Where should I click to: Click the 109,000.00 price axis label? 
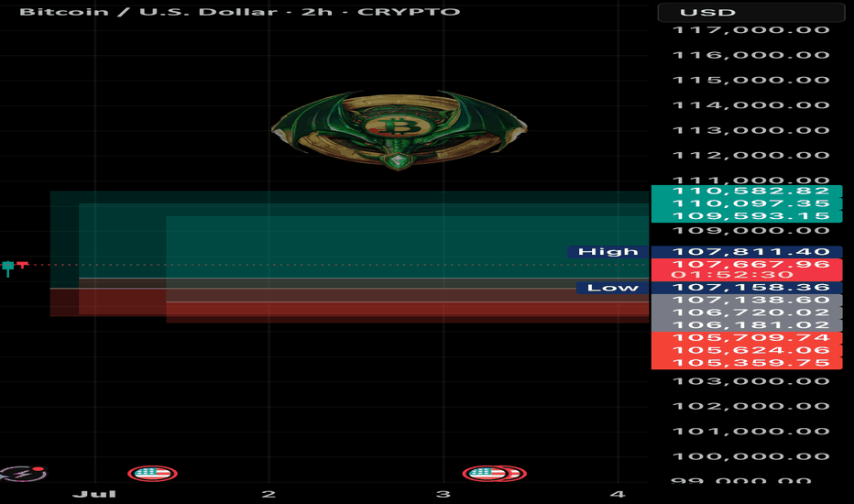click(751, 231)
